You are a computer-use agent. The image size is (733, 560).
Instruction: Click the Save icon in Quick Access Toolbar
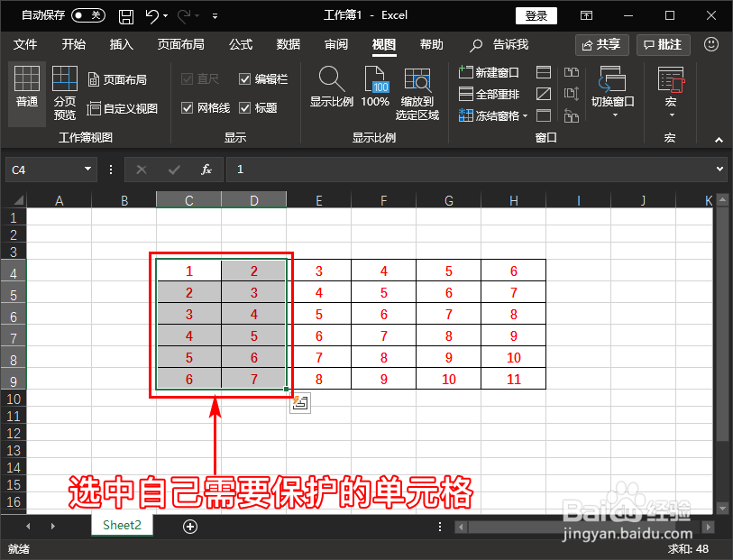click(x=125, y=14)
